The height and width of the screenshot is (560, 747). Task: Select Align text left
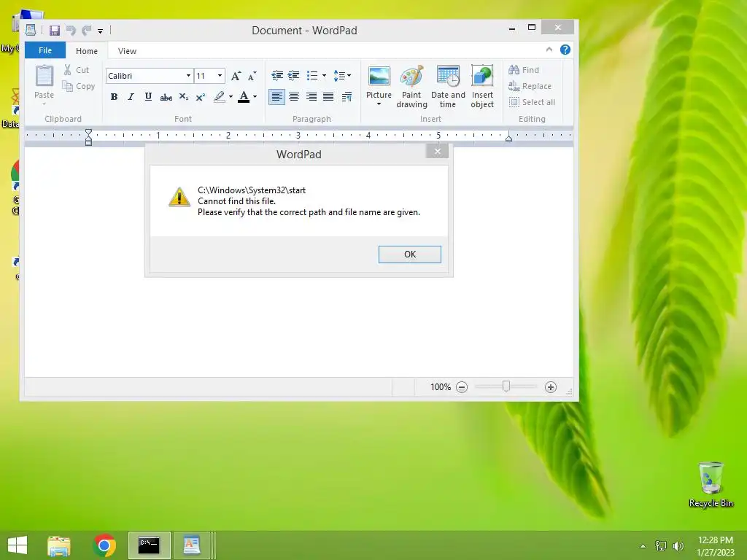point(276,97)
